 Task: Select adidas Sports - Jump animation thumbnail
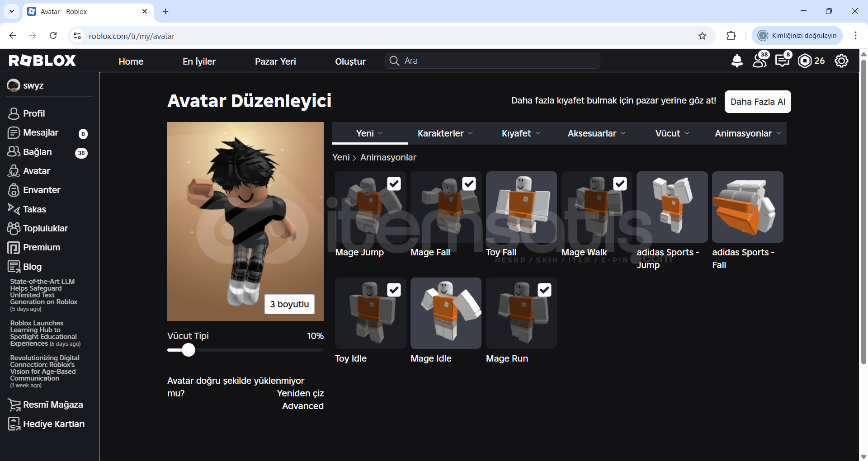point(672,207)
